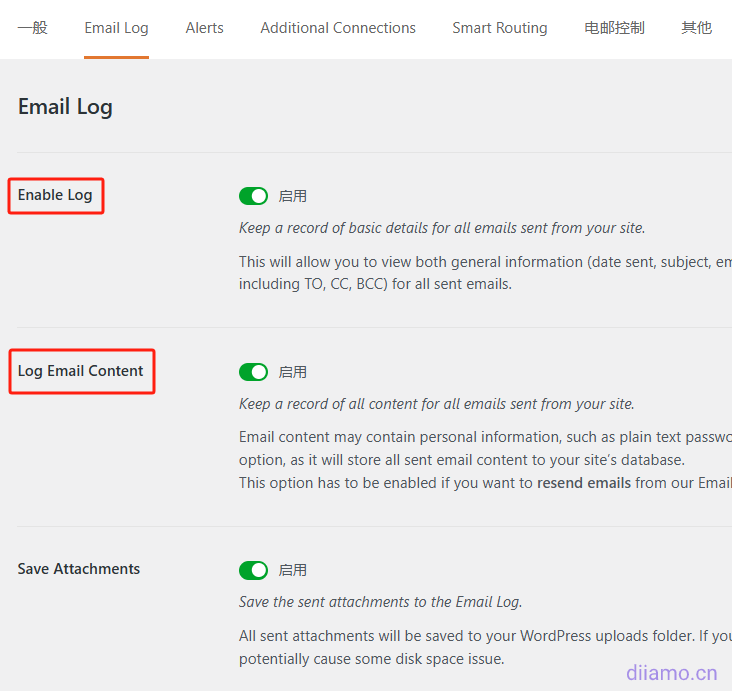Click the "Keep a record of basic details" description
Image resolution: width=732 pixels, height=691 pixels.
(442, 228)
